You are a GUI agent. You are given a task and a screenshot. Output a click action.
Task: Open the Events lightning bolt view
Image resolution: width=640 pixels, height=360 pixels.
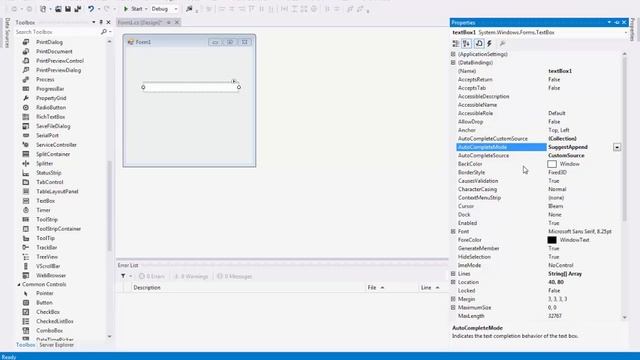[x=489, y=43]
